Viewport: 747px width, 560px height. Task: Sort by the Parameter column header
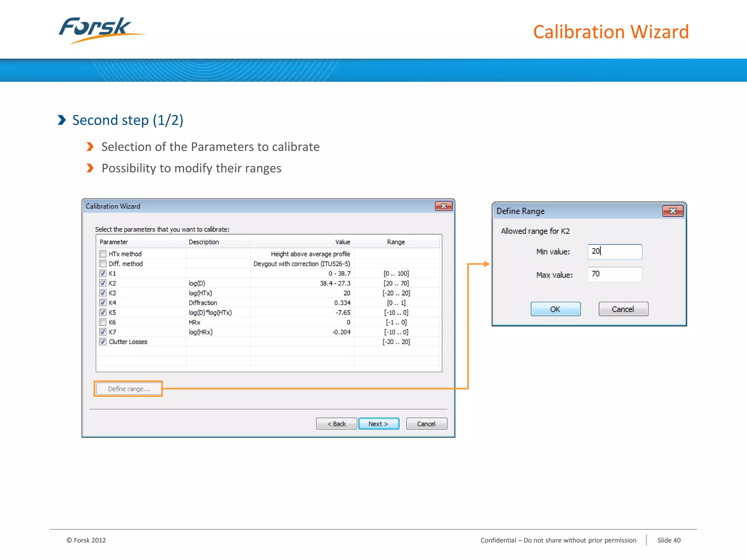pos(141,242)
